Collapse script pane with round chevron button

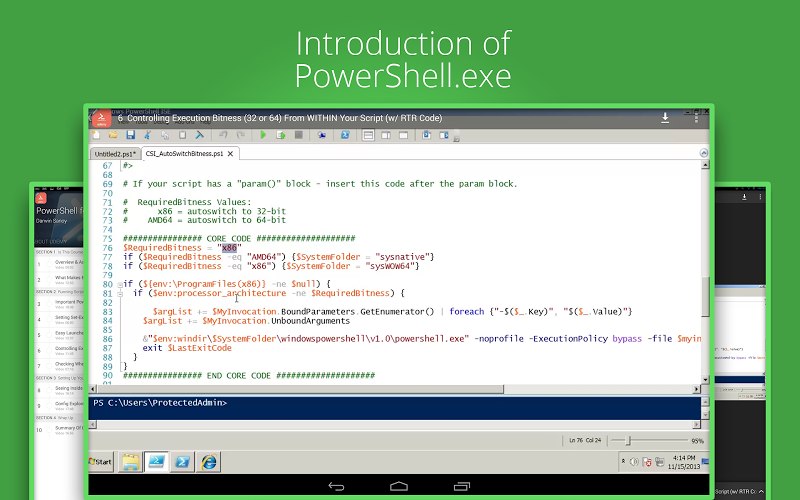click(x=704, y=153)
